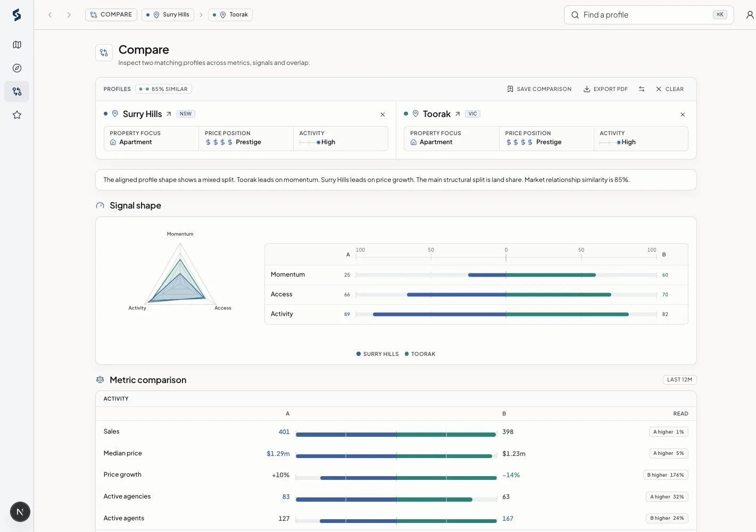The image size is (756, 532).
Task: Open the favorites star icon in sidebar
Action: (x=17, y=115)
